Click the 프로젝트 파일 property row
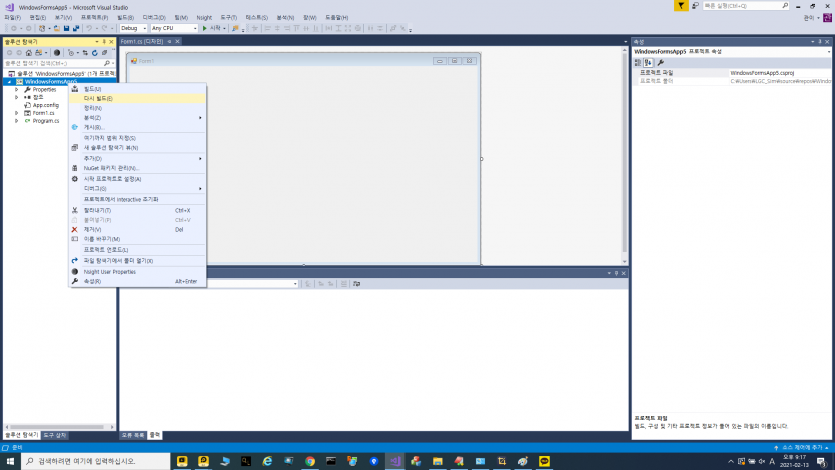The height and width of the screenshot is (470, 835). tap(732, 73)
